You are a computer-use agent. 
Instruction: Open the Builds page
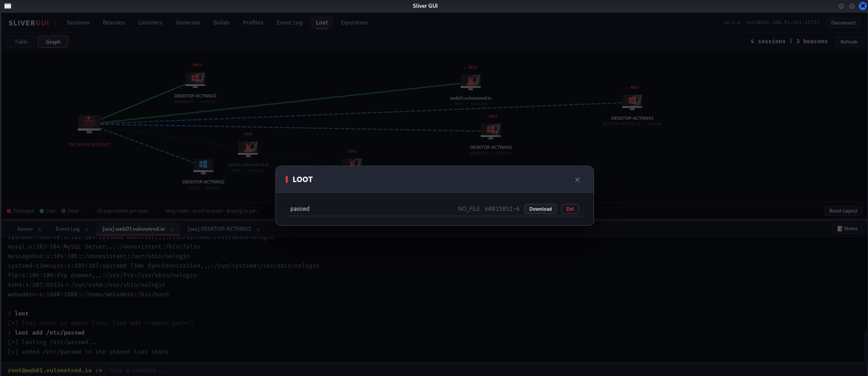tap(221, 23)
